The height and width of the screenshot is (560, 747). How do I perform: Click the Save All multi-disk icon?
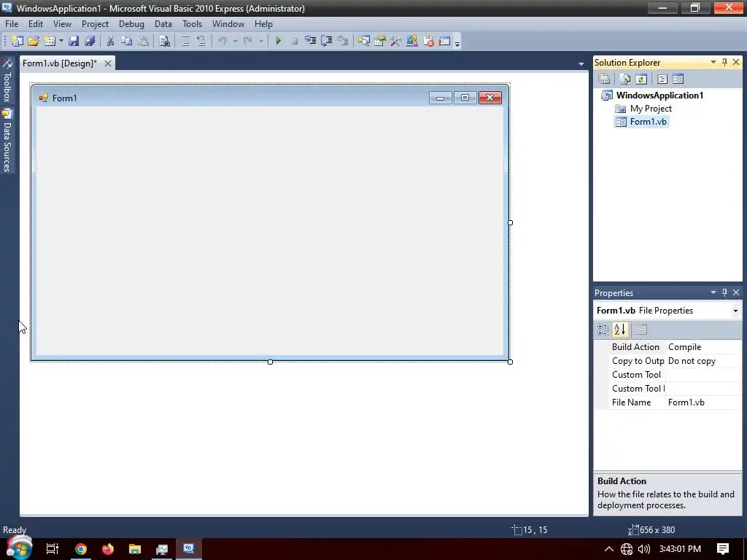(90, 41)
